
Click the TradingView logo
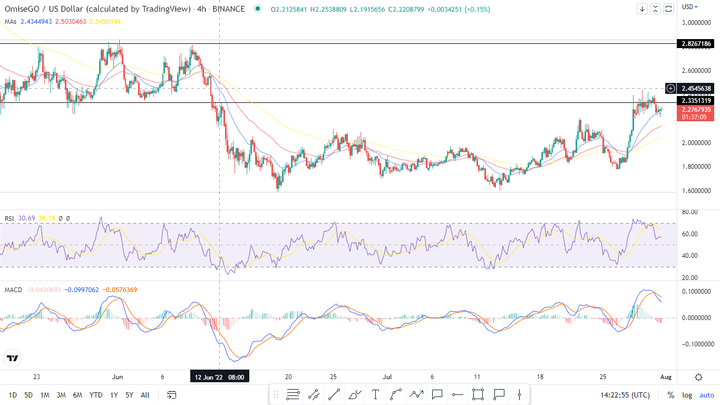click(12, 358)
